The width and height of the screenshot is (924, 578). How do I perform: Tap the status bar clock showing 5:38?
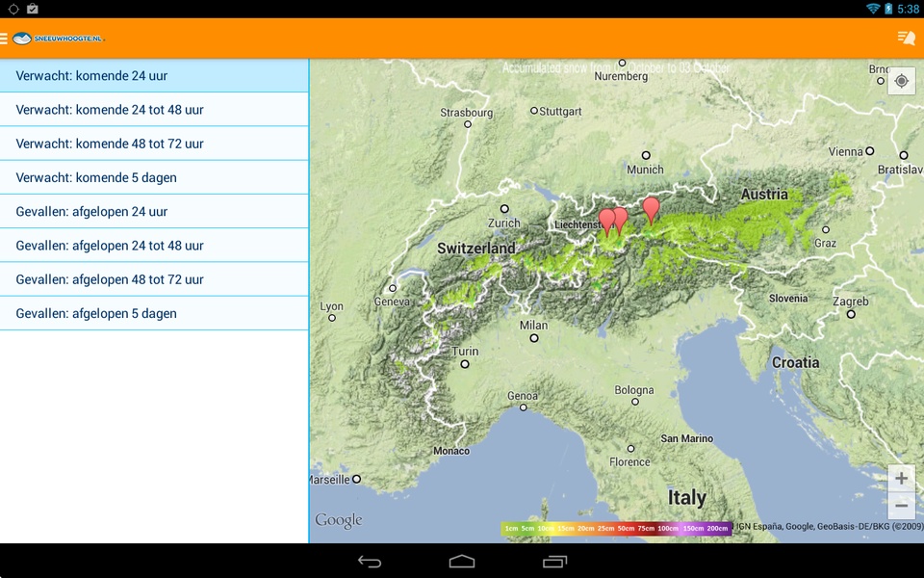click(x=908, y=9)
